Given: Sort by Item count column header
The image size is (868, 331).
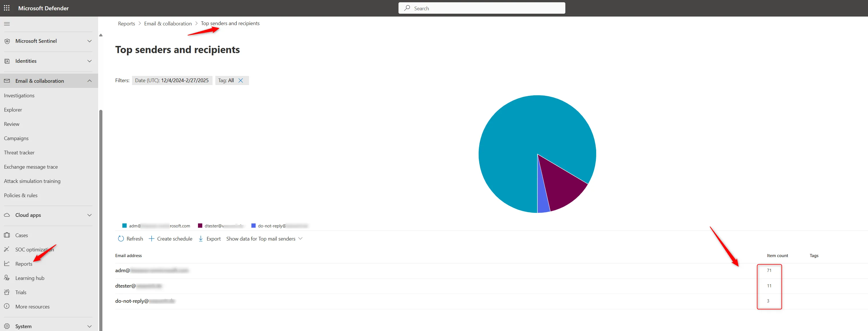Looking at the screenshot, I should 777,255.
